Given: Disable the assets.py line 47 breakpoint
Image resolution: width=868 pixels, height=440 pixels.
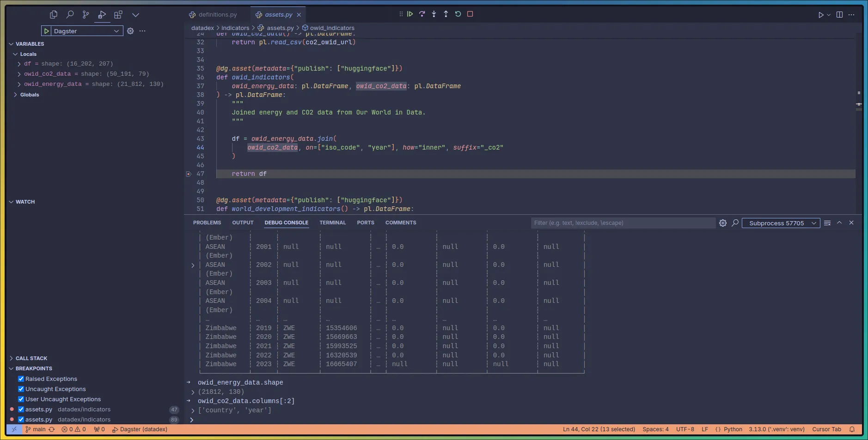Looking at the screenshot, I should [20, 409].
